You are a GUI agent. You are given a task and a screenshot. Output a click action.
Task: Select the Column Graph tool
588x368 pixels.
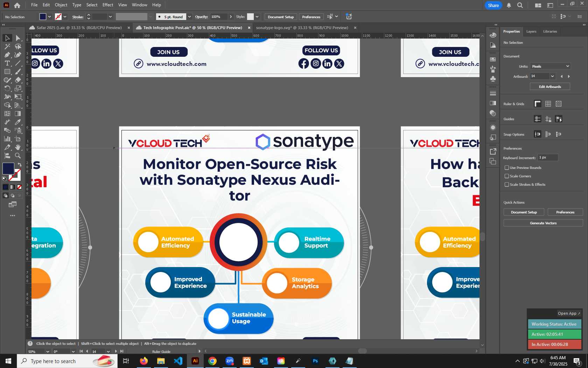pos(7,139)
